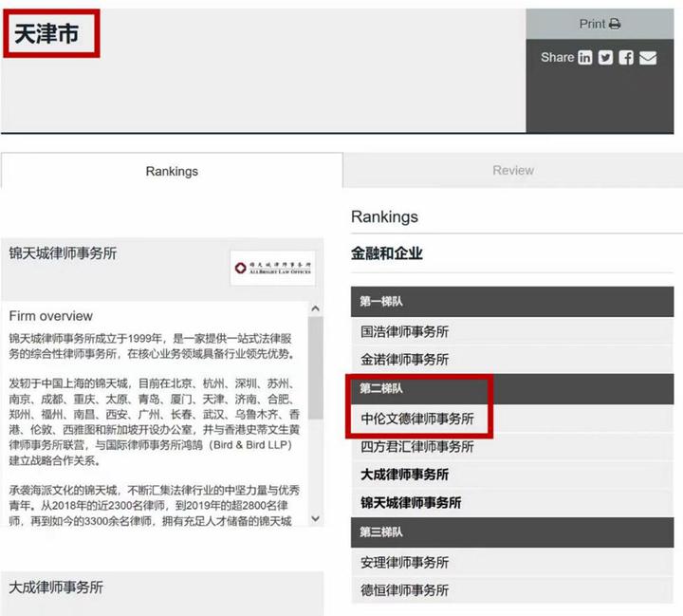Click the Print printer icon

[x=615, y=24]
